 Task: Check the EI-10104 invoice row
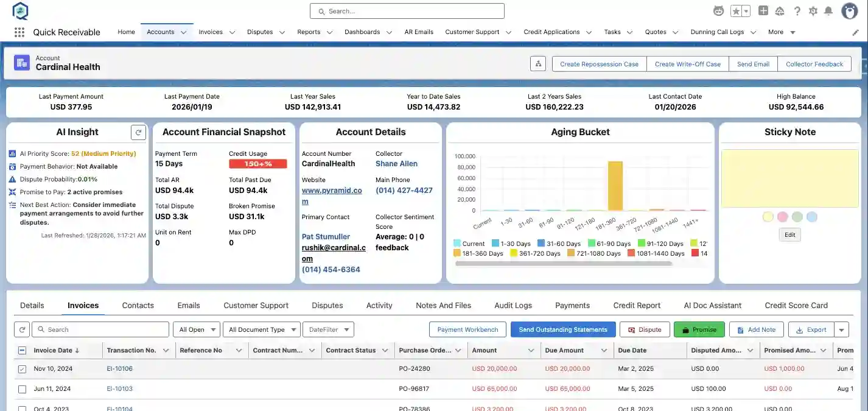click(x=22, y=409)
